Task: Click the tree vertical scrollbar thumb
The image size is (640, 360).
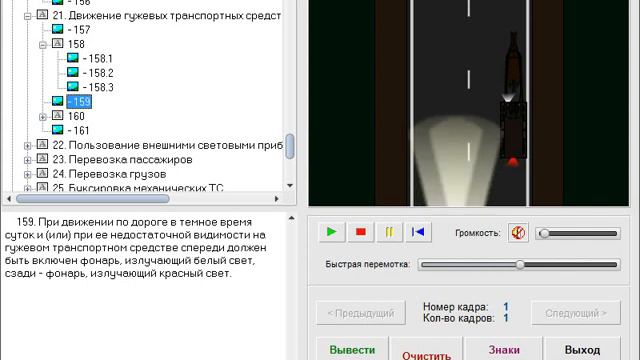Action: click(290, 146)
